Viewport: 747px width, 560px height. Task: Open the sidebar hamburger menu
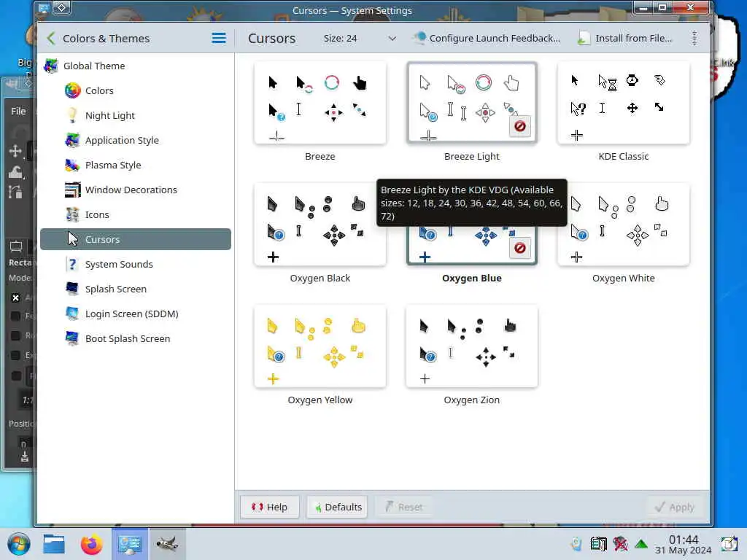click(x=219, y=38)
